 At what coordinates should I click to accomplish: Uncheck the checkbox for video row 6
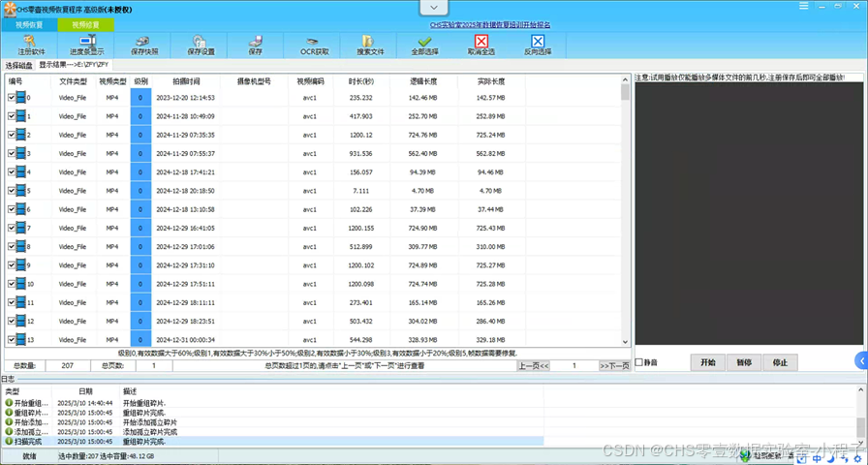(12, 209)
